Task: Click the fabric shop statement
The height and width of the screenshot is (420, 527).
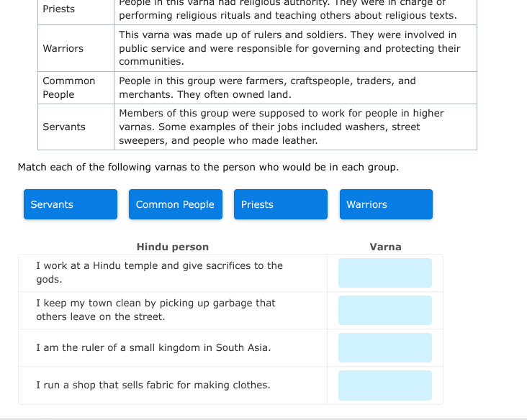Action: pyautogui.click(x=153, y=385)
